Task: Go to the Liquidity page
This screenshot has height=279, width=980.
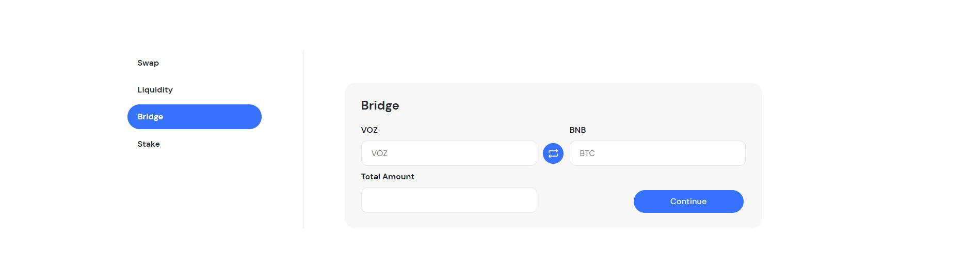Action: 155,90
